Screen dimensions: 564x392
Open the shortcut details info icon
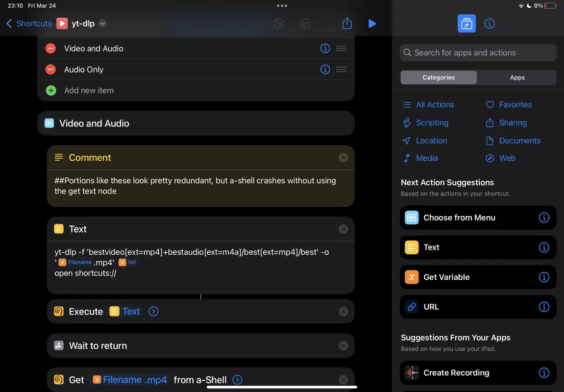(489, 23)
